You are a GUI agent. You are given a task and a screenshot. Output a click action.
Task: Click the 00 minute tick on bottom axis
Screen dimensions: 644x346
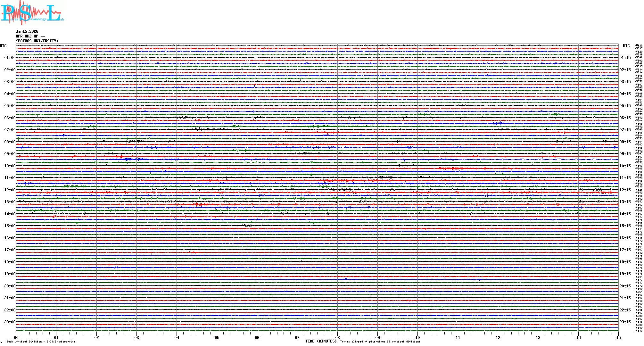[x=16, y=337]
